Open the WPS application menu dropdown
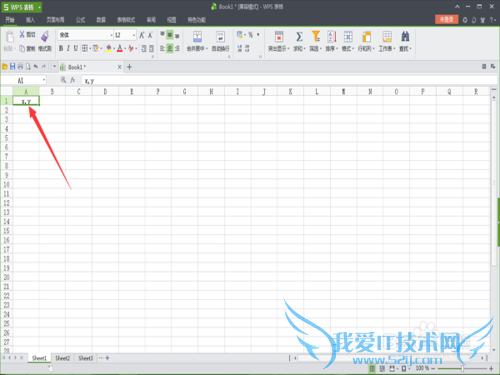The width and height of the screenshot is (500, 375). (39, 7)
